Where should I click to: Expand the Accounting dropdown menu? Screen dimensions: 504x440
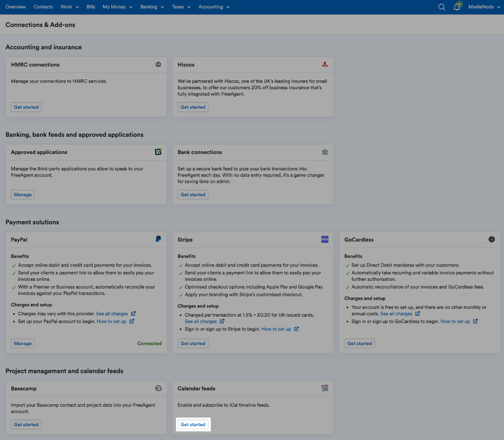click(214, 7)
